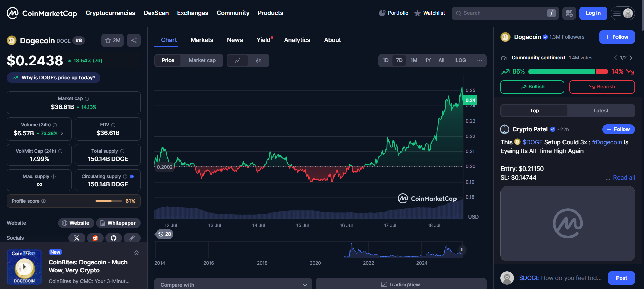Open the hamburger profile menu
The height and width of the screenshot is (289, 644).
623,13
